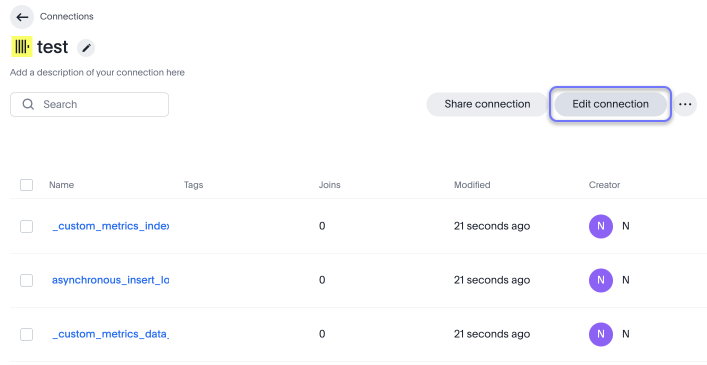Click the Name column header
The width and height of the screenshot is (707, 365).
[x=61, y=185]
